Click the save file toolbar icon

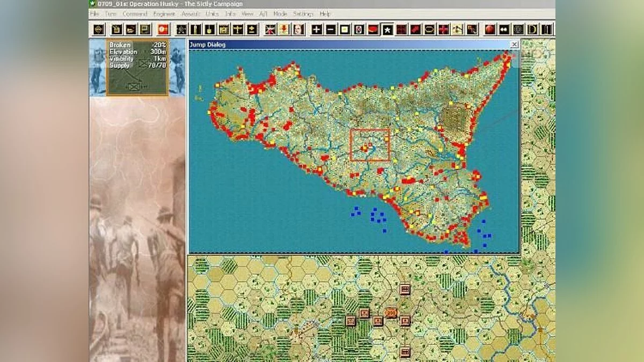pyautogui.click(x=116, y=29)
